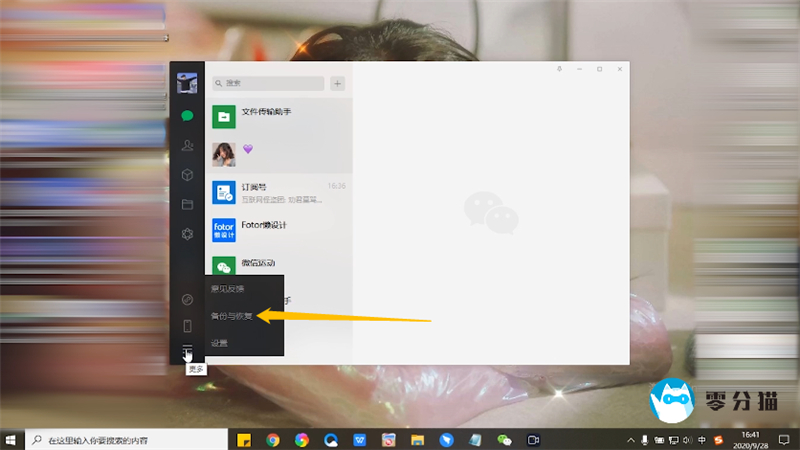This screenshot has height=450, width=800.
Task: Click the profile avatar at sidebar top
Action: (187, 83)
